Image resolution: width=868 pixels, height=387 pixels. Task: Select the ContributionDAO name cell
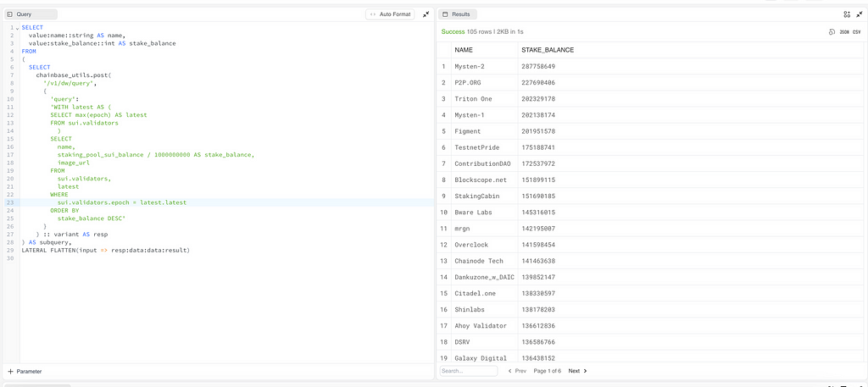pyautogui.click(x=482, y=163)
